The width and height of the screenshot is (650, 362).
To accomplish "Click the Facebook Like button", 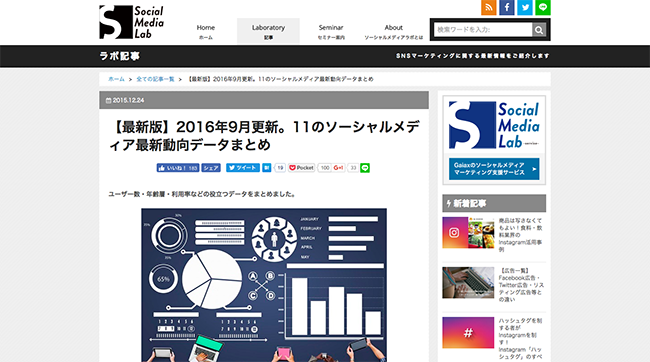I will pyautogui.click(x=178, y=168).
